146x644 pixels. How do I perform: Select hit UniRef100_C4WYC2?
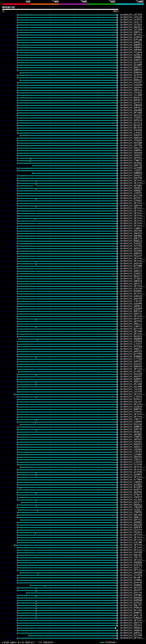click(131, 326)
